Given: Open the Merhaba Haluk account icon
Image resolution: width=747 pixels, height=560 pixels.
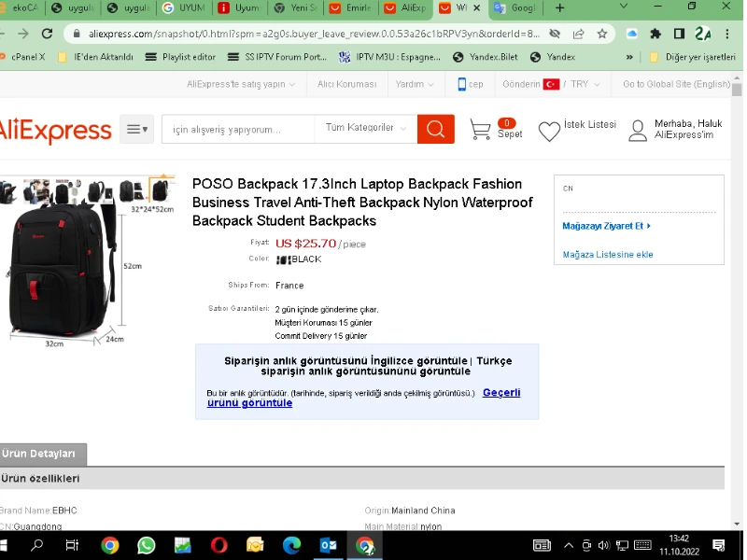Looking at the screenshot, I should (638, 131).
